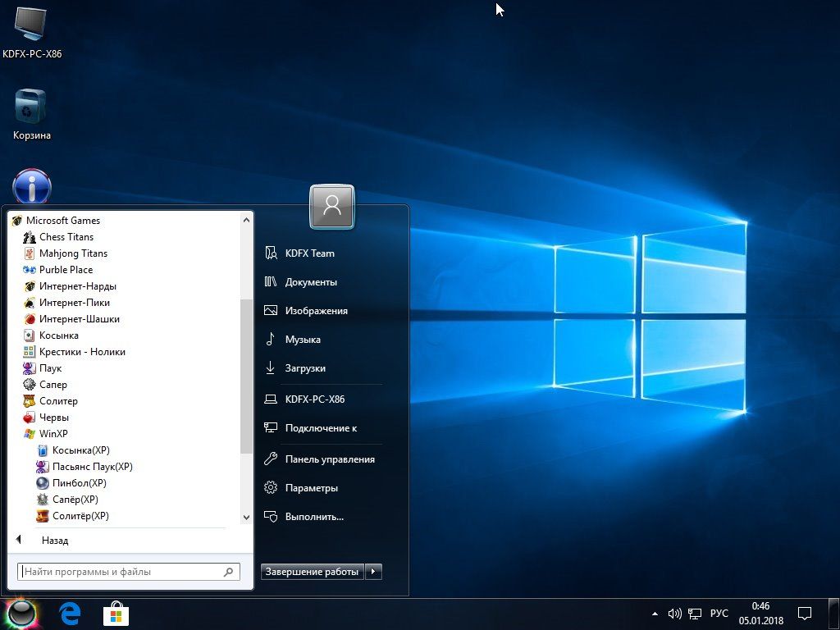Click the volume speaker icon in tray

(674, 614)
